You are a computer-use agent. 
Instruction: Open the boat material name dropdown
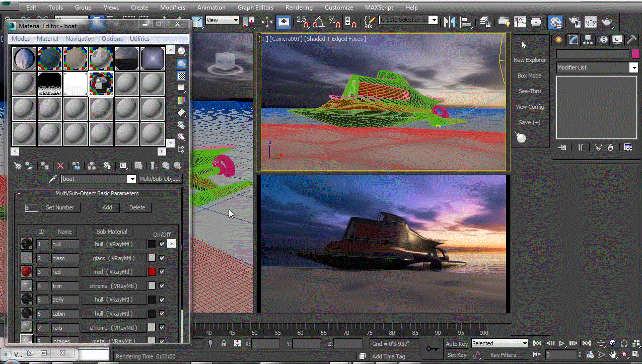(x=132, y=179)
